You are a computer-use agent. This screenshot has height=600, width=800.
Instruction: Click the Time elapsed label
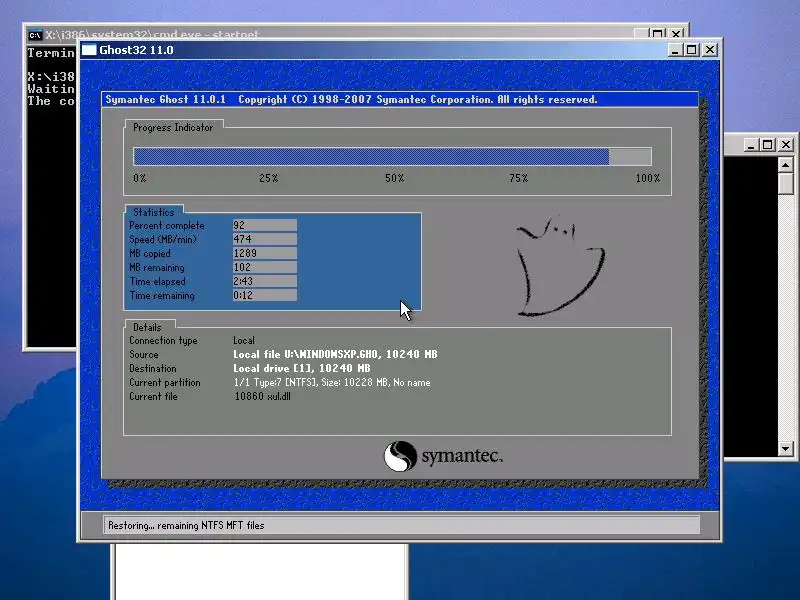158,281
